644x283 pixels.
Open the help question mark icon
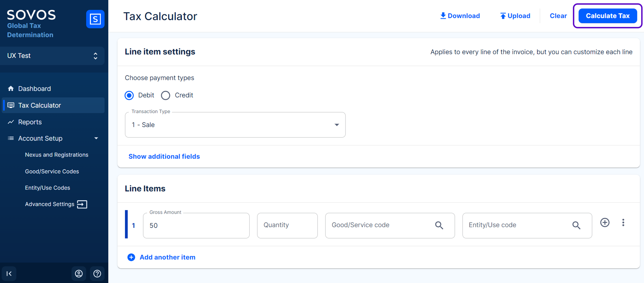pos(97,273)
